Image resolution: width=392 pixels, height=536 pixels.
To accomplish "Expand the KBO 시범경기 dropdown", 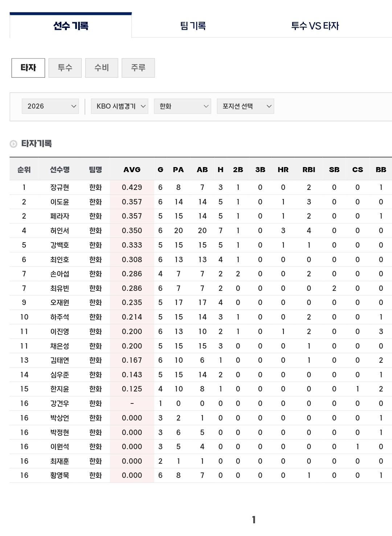I will pos(119,106).
